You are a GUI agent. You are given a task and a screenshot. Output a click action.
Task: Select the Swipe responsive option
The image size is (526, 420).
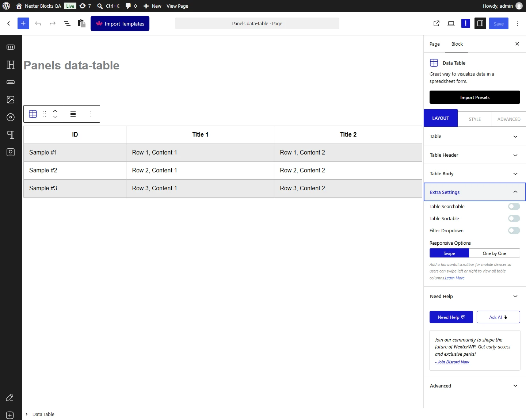click(449, 253)
